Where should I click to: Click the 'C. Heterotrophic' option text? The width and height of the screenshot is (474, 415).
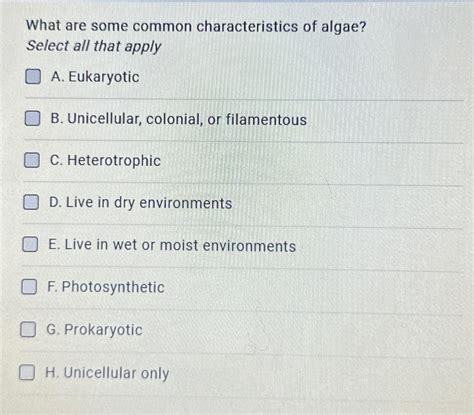click(105, 161)
